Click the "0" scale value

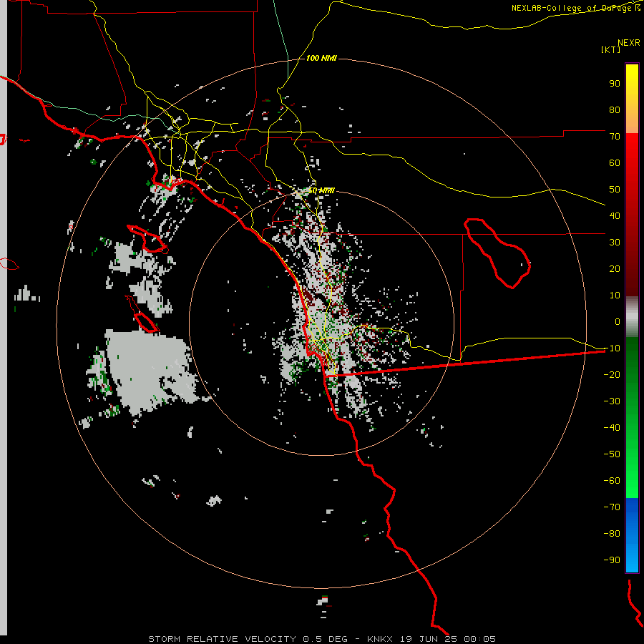618,322
